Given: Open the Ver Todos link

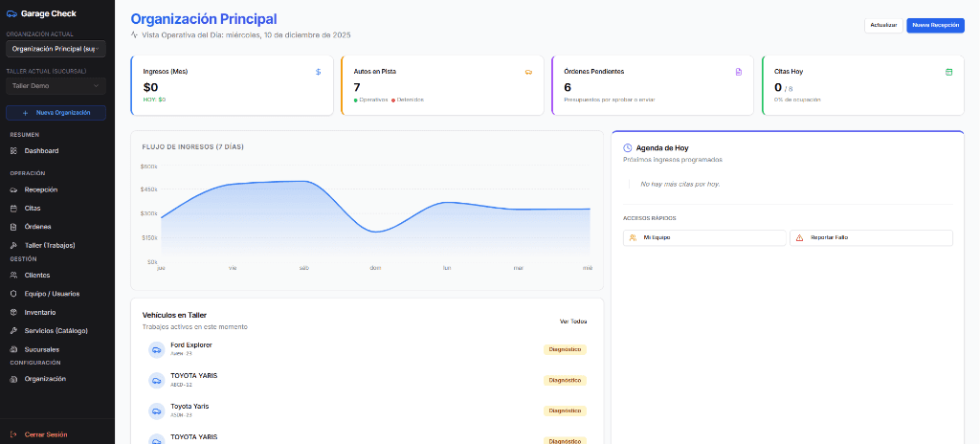Looking at the screenshot, I should click(x=573, y=322).
